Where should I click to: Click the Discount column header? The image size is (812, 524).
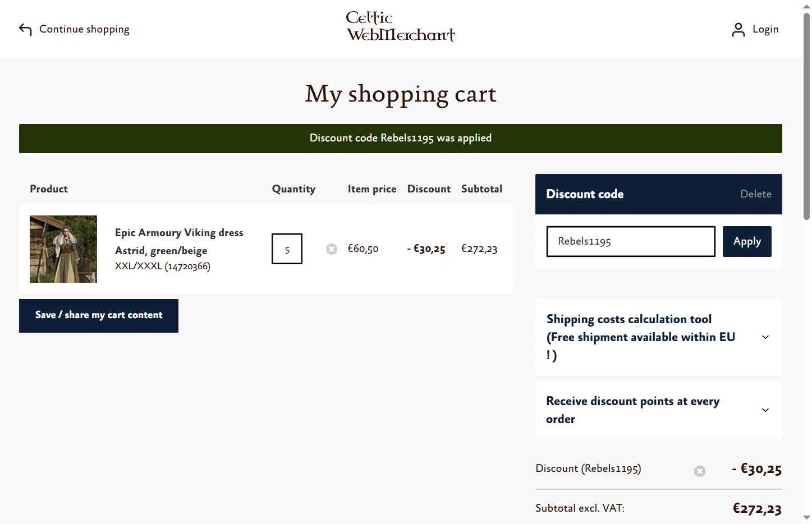coord(429,189)
